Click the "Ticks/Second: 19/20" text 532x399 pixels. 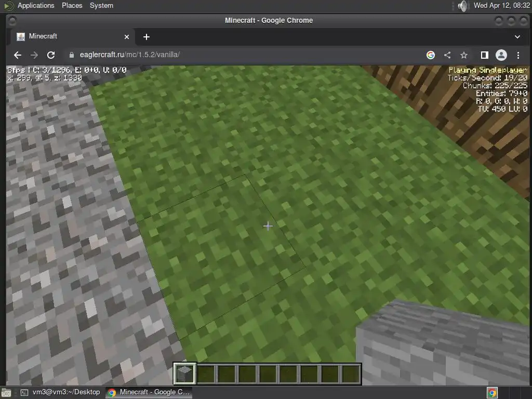[x=487, y=78]
